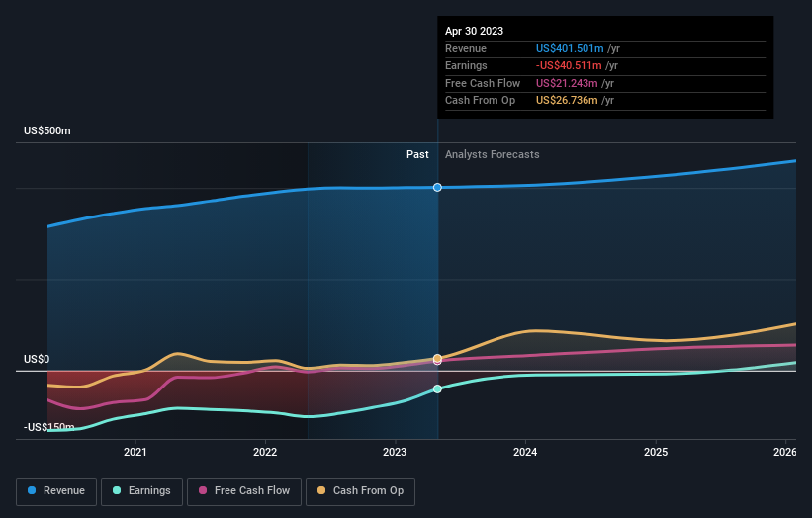
Task: Click the 2026 x-axis label
Action: [785, 452]
